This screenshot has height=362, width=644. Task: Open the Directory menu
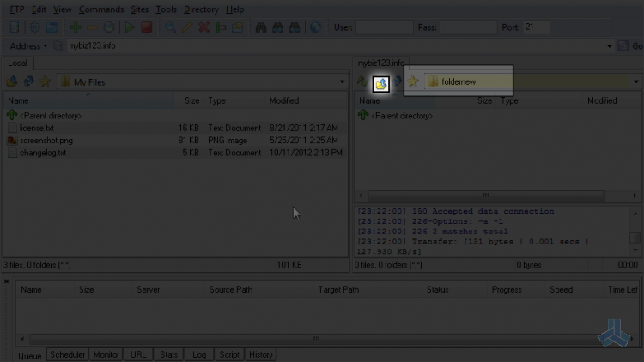point(201,9)
